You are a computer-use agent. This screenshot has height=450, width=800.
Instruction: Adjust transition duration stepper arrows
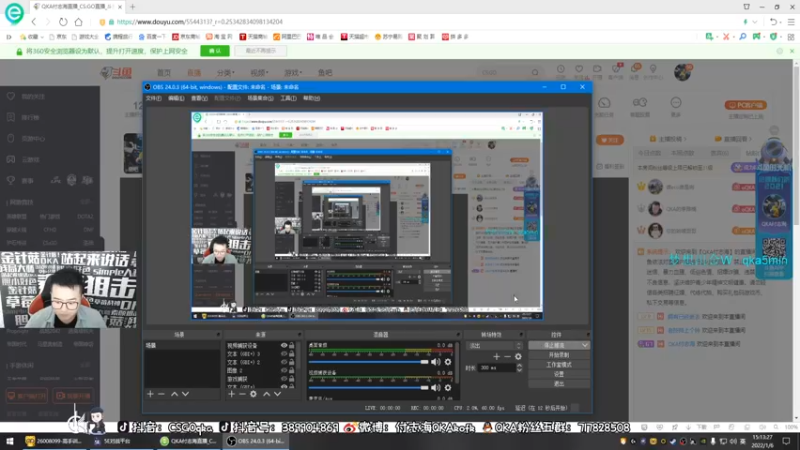tap(519, 368)
